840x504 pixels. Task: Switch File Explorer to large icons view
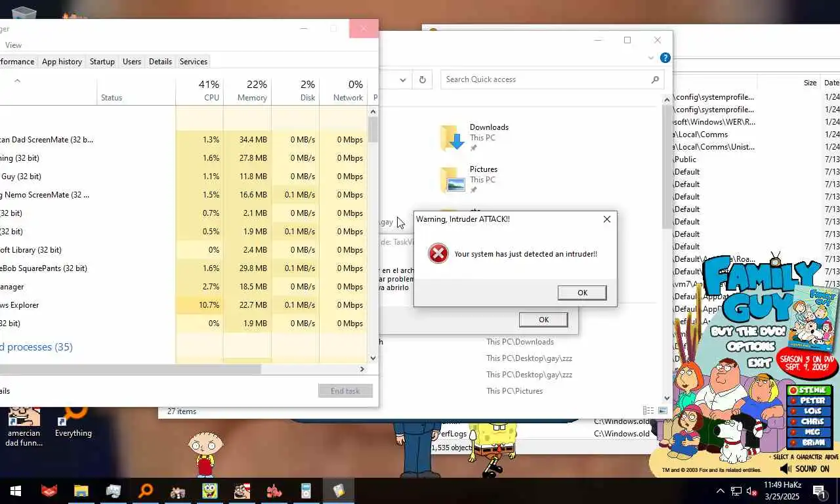coord(662,411)
